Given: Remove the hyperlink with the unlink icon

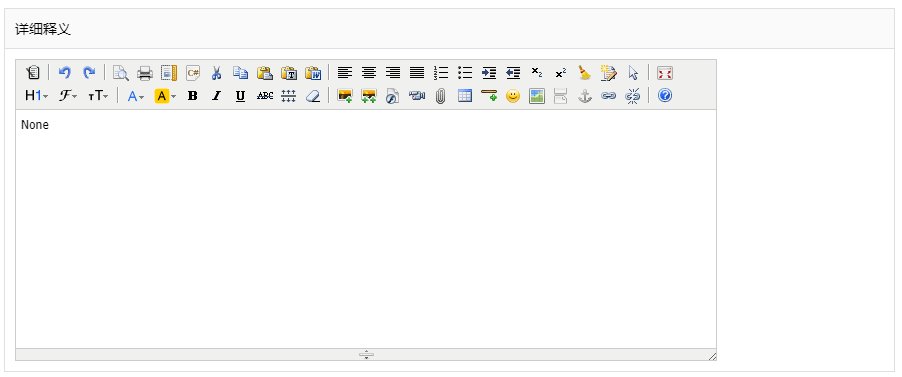Looking at the screenshot, I should tap(633, 96).
